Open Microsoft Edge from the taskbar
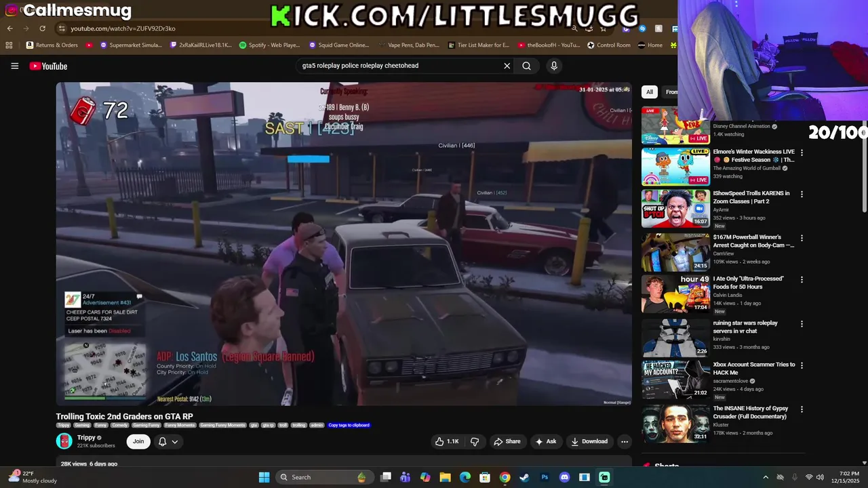This screenshot has height=488, width=868. (465, 477)
